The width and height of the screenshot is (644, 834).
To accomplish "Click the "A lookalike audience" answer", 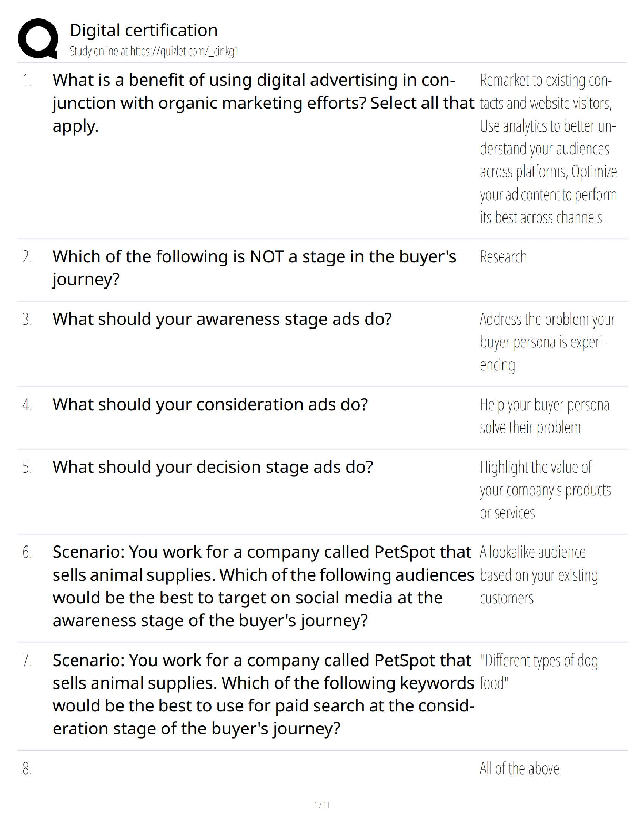I will coord(539,575).
